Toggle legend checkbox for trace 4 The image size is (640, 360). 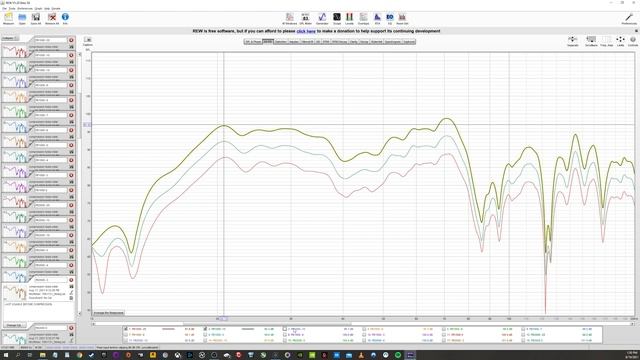pos(364,329)
